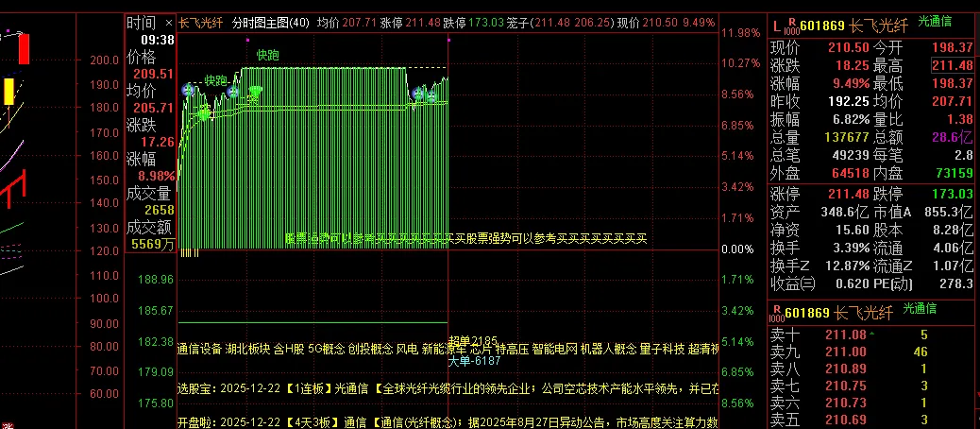Click the red candlestick in the left K-line chart
Image resolution: width=980 pixels, height=429 pixels.
coord(24,49)
